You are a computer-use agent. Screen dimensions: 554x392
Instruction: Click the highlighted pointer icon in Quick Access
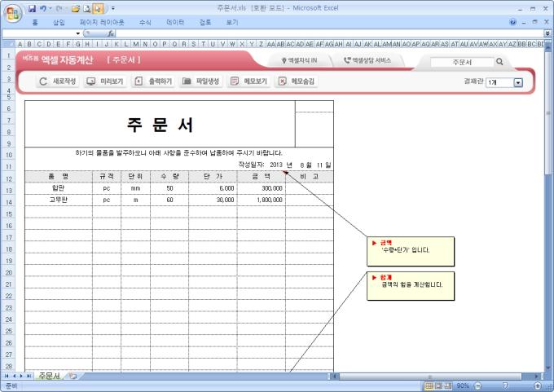point(98,8)
